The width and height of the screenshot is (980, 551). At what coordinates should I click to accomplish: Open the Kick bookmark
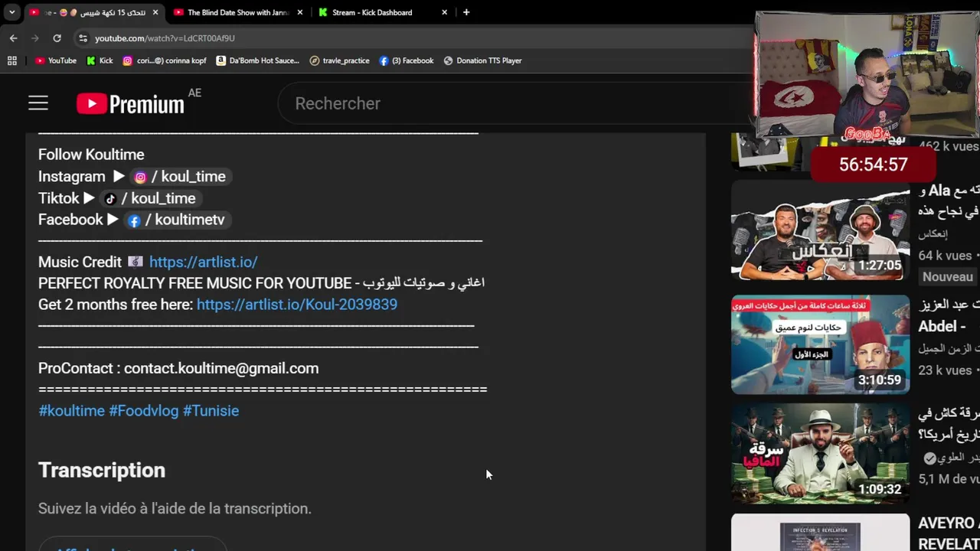click(100, 60)
